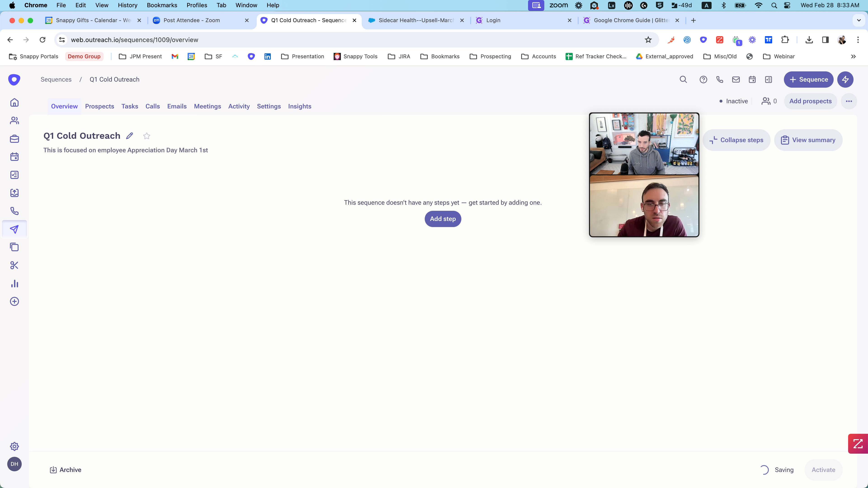The height and width of the screenshot is (488, 868).
Task: Click the Outreach logo at top left
Action: tap(14, 80)
